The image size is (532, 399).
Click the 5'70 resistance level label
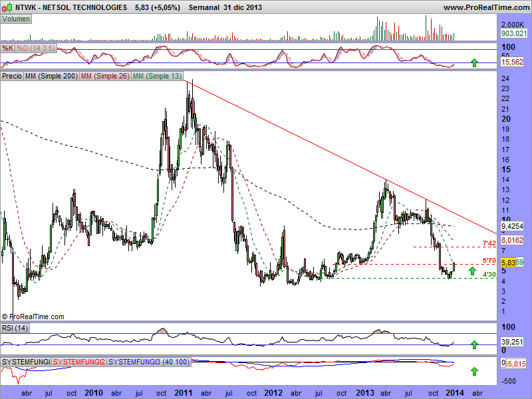pos(489,261)
